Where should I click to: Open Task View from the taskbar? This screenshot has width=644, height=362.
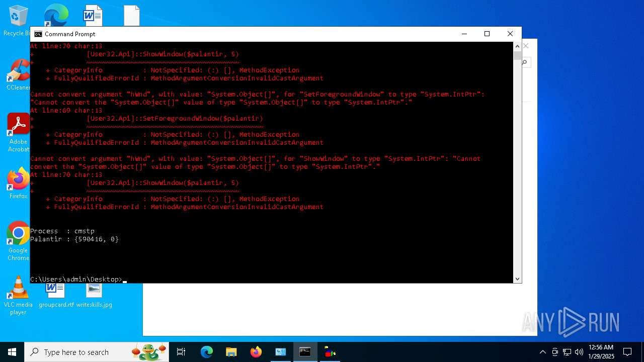181,352
